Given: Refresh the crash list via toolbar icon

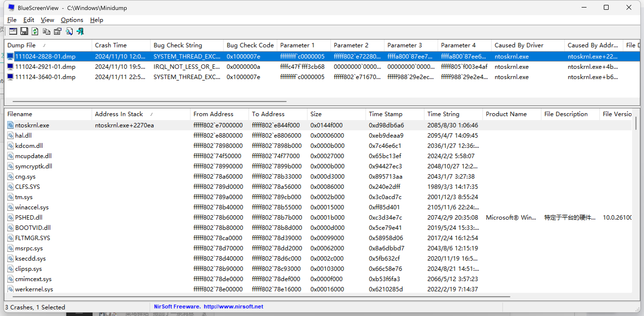Looking at the screenshot, I should [x=35, y=31].
